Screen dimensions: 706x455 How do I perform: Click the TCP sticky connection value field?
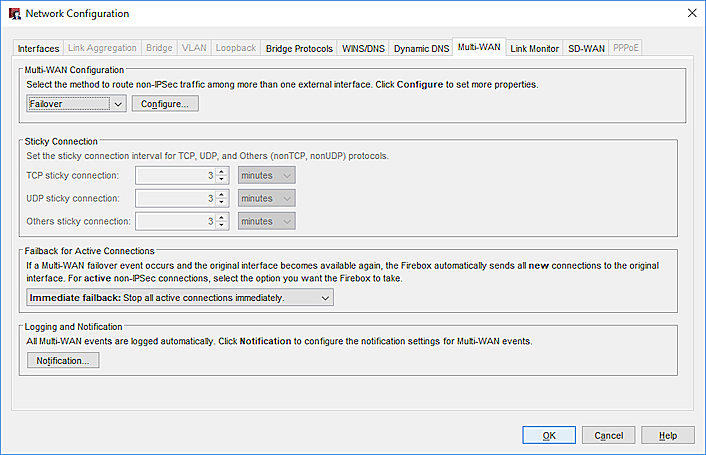click(x=175, y=176)
